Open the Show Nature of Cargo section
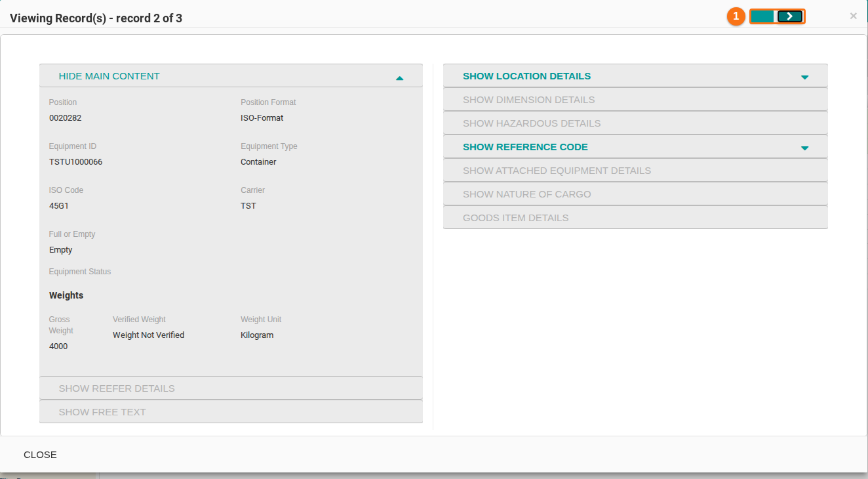 (x=635, y=194)
